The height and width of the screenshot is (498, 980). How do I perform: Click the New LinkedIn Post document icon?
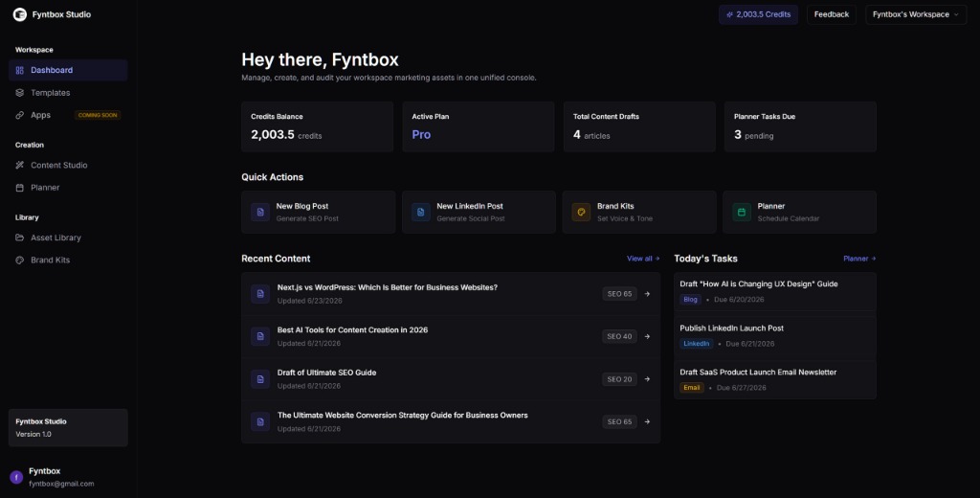tap(421, 212)
